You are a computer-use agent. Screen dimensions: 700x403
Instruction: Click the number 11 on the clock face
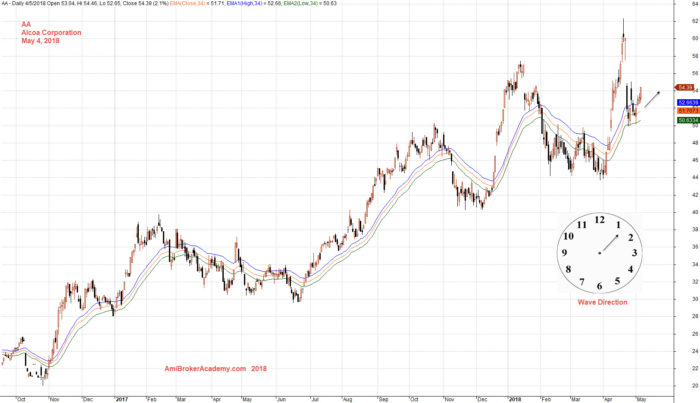tap(581, 225)
